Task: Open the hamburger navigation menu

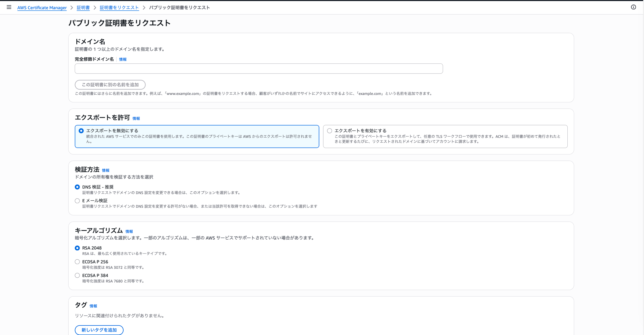Action: pos(9,7)
